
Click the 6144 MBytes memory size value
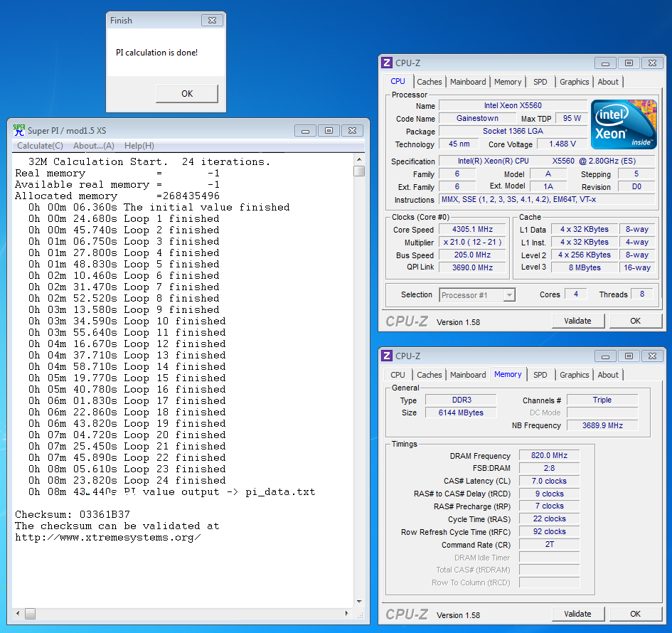click(x=461, y=413)
